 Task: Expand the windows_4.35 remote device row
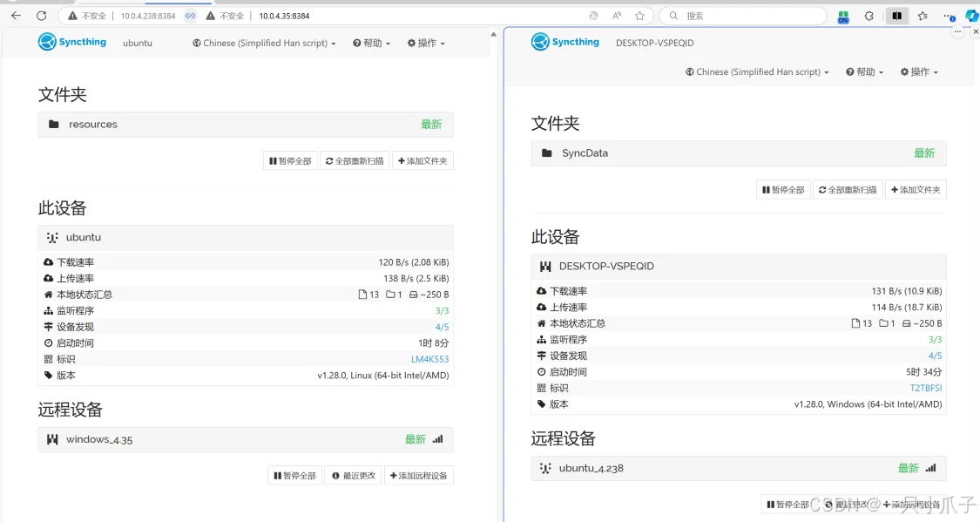pyautogui.click(x=246, y=439)
